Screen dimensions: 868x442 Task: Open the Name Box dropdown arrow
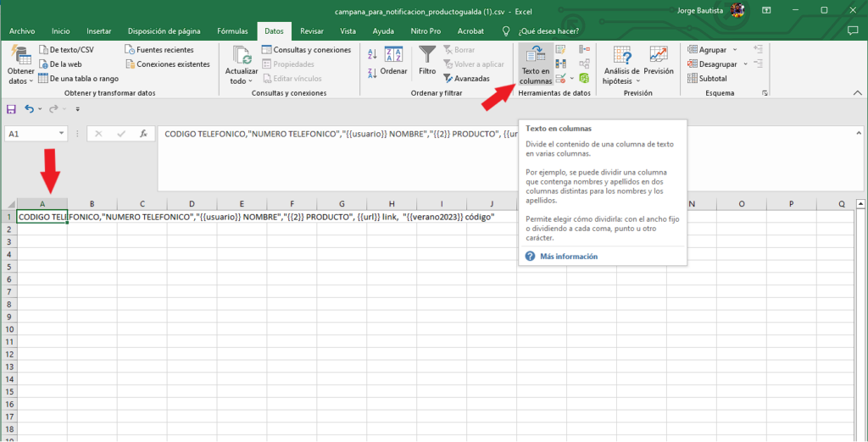[x=61, y=134]
